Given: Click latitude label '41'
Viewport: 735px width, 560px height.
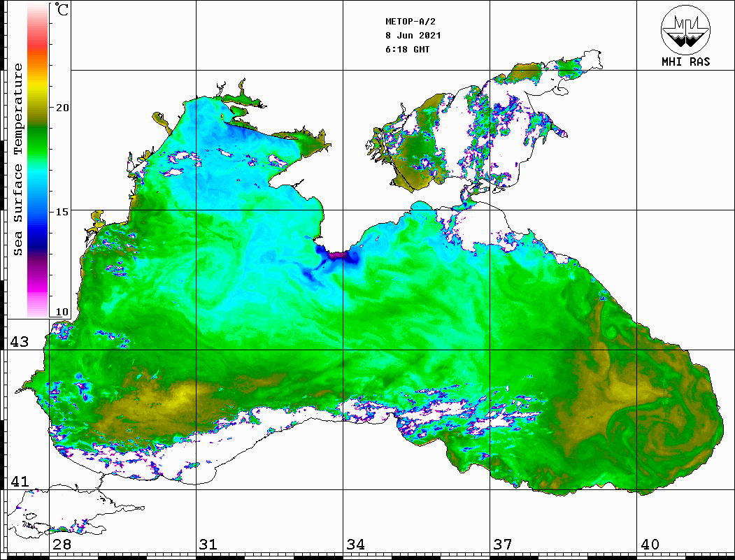Looking at the screenshot, I should click(x=20, y=481).
